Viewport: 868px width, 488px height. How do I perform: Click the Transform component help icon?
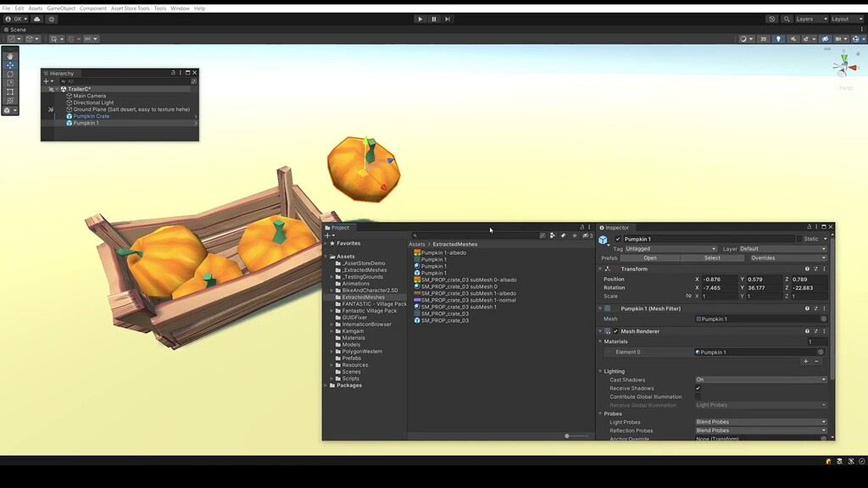807,269
